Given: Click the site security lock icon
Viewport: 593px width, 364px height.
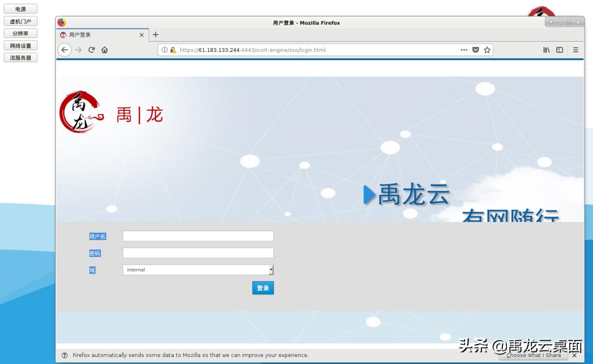Looking at the screenshot, I should tap(173, 50).
